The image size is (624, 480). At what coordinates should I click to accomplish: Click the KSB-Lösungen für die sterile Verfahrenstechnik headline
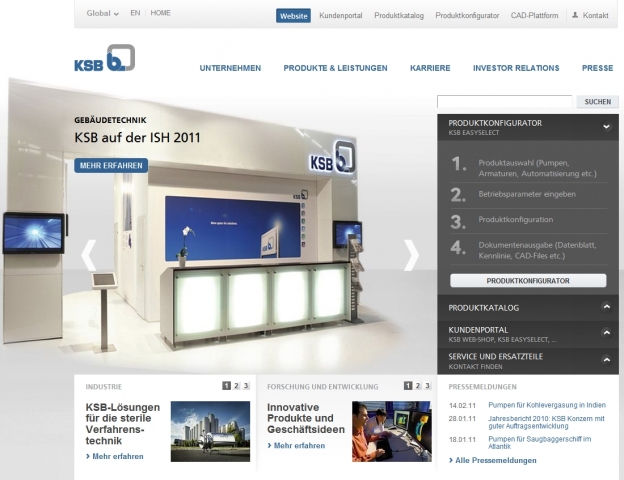pos(123,424)
